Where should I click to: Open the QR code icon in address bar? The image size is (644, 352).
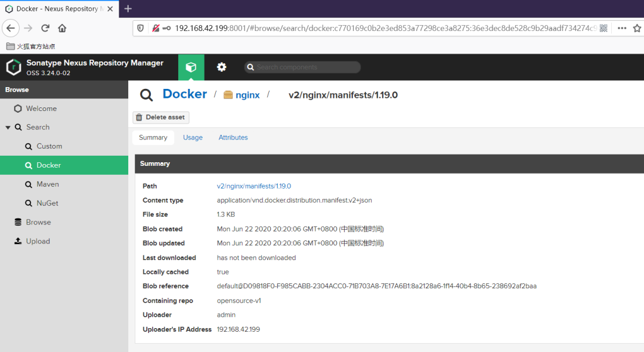[603, 28]
